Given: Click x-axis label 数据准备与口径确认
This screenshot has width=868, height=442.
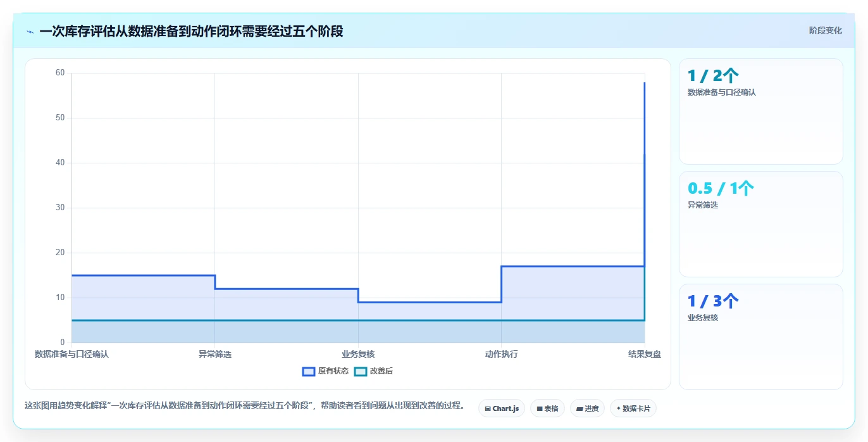Looking at the screenshot, I should 71,355.
